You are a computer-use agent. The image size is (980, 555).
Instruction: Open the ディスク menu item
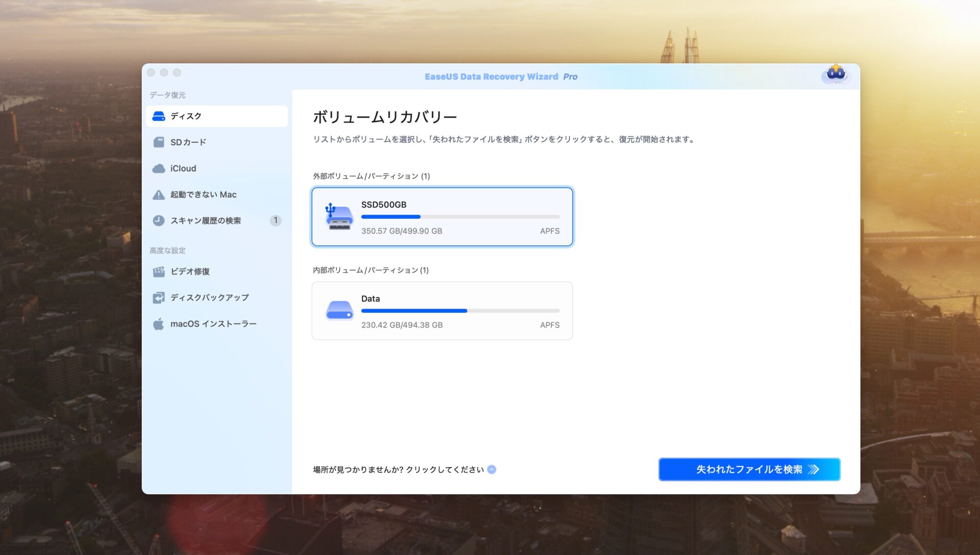217,116
